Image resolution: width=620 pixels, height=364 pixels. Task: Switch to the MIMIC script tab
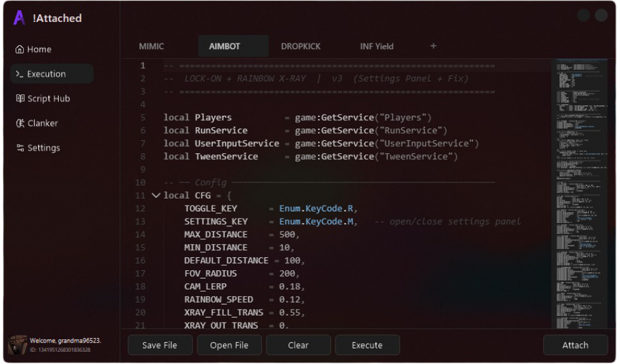pos(151,47)
